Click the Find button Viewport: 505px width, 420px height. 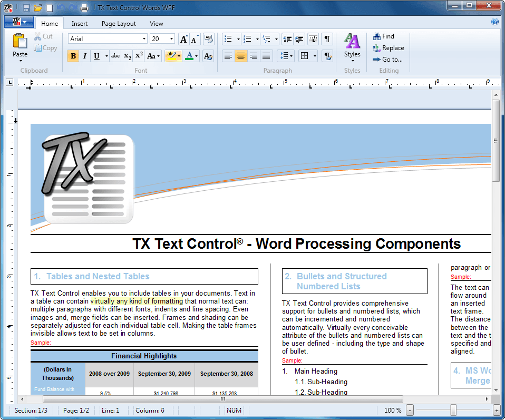(x=384, y=36)
